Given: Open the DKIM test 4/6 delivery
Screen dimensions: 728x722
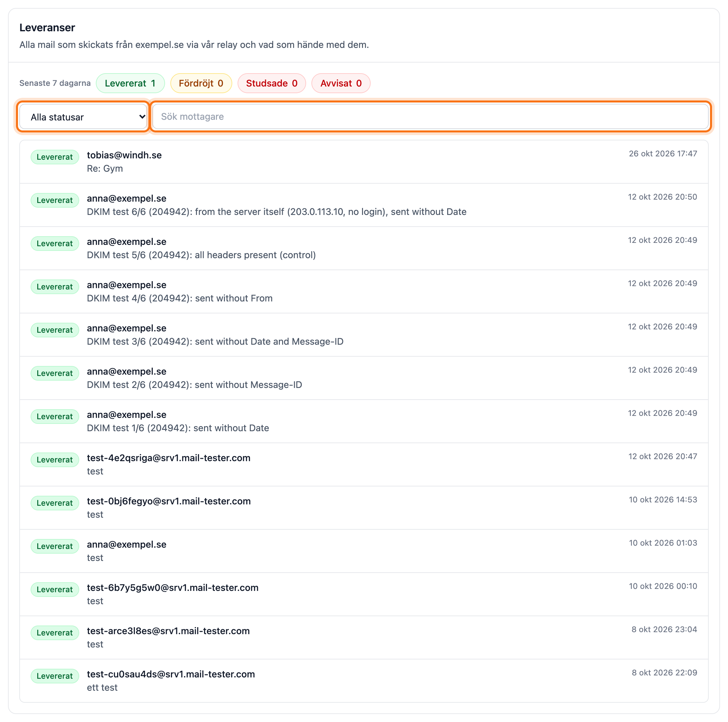Looking at the screenshot, I should [x=364, y=292].
